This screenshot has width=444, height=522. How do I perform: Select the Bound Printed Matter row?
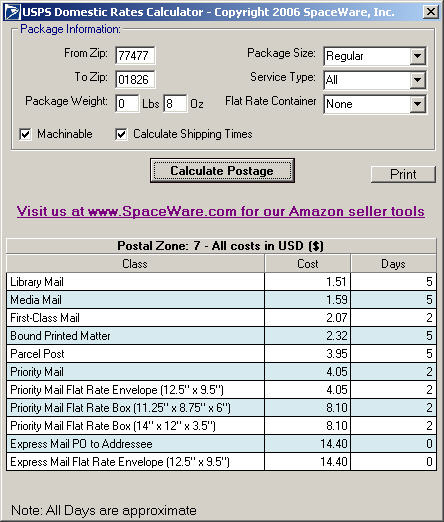tap(221, 336)
